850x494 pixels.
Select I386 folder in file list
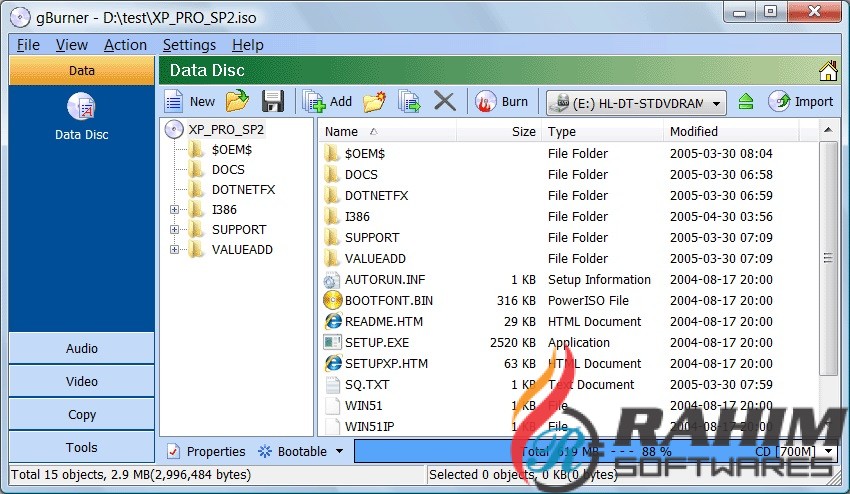point(569,217)
